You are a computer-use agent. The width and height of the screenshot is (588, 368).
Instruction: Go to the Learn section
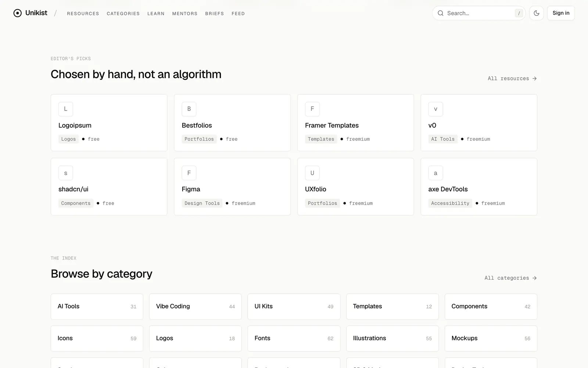click(156, 14)
